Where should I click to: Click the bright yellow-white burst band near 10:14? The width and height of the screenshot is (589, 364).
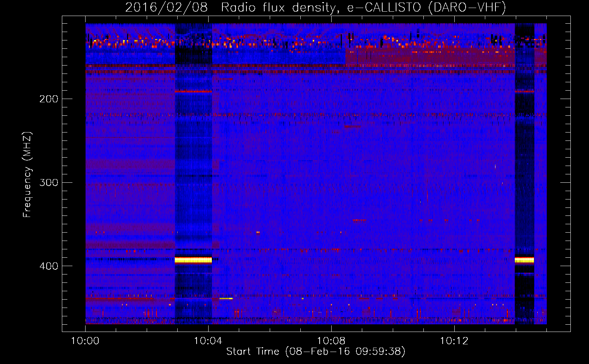coord(524,260)
